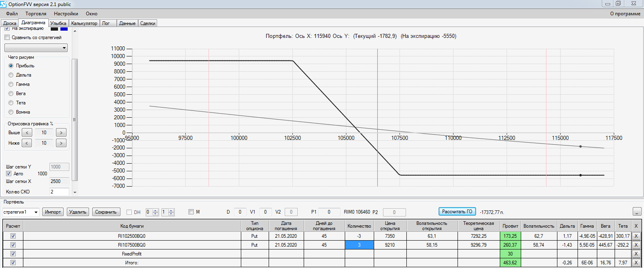Click the left panel scroll-down arrow
This screenshot has width=644, height=268.
pyautogui.click(x=75, y=192)
